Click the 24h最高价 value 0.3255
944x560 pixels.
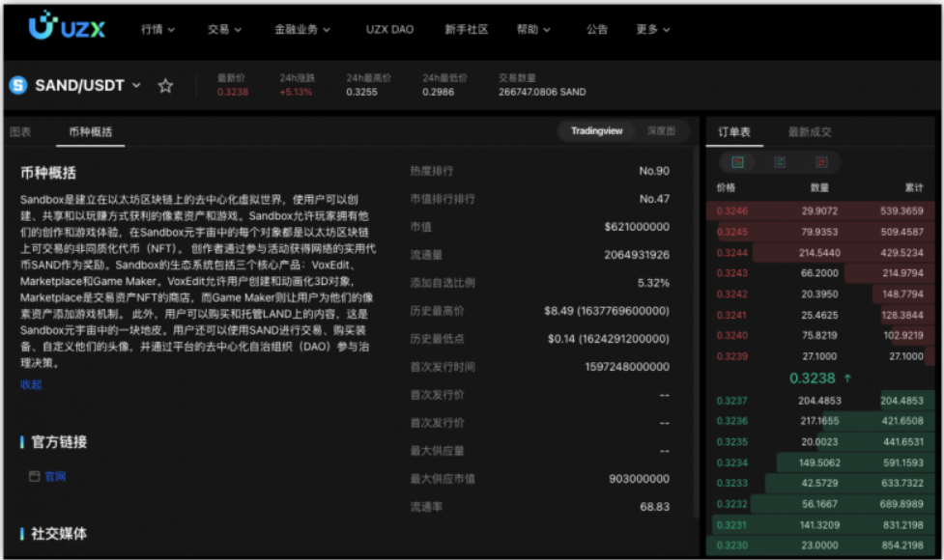tap(361, 92)
